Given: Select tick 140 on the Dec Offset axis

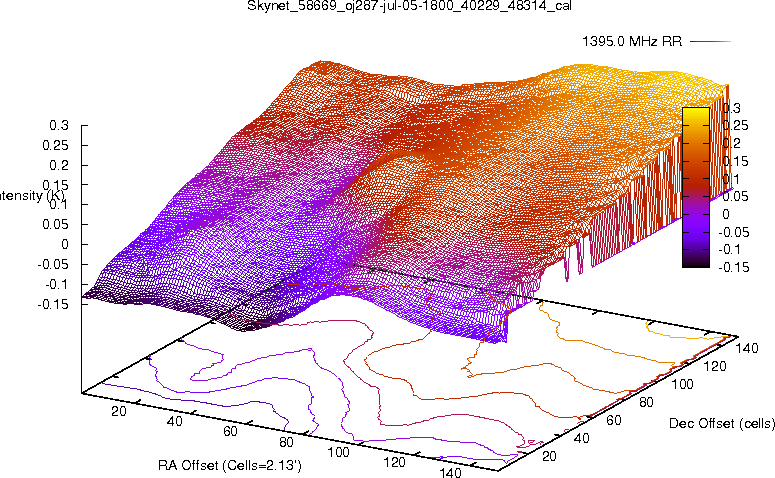Looking at the screenshot, I should click(747, 348).
